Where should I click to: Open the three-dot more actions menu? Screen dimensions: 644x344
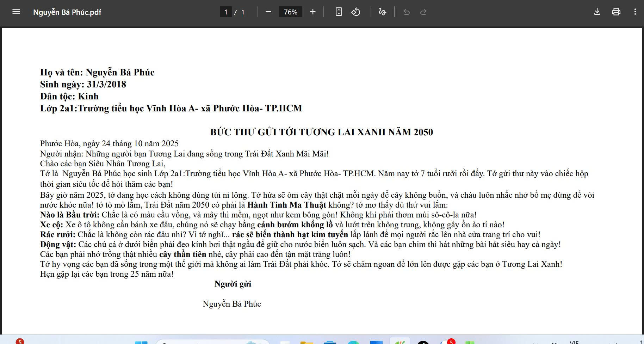click(x=635, y=12)
